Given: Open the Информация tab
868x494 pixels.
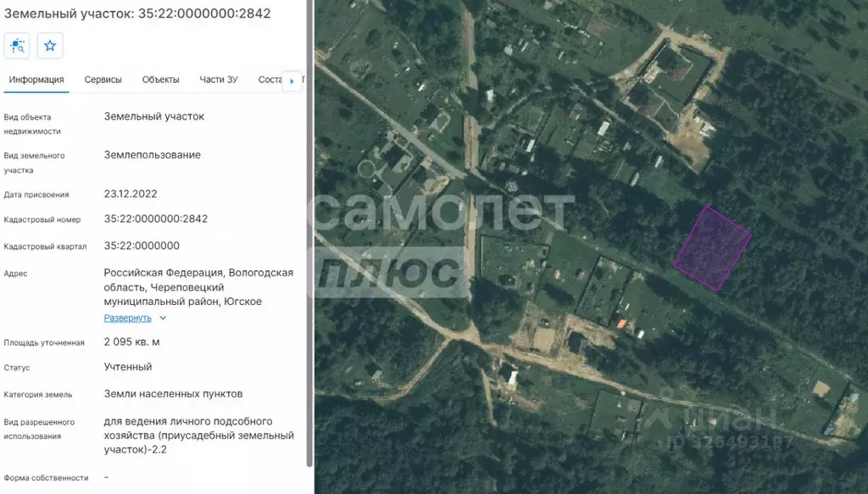Looking at the screenshot, I should click(x=36, y=80).
